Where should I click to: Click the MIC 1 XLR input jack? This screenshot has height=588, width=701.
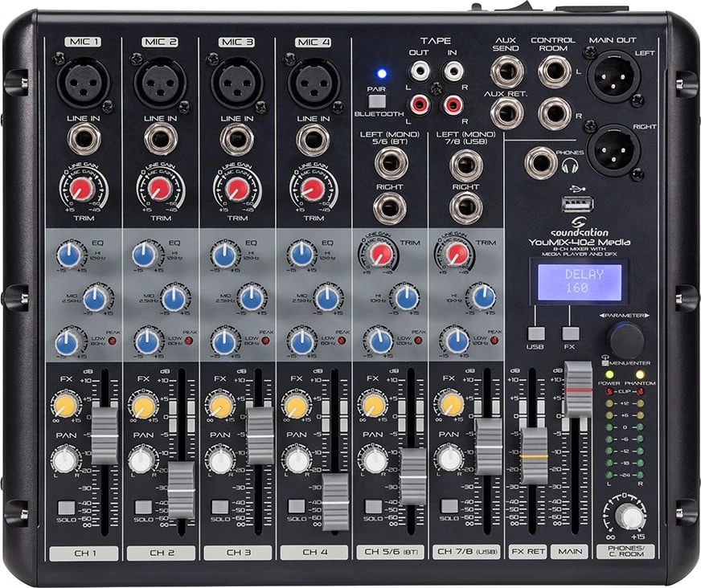[x=83, y=82]
